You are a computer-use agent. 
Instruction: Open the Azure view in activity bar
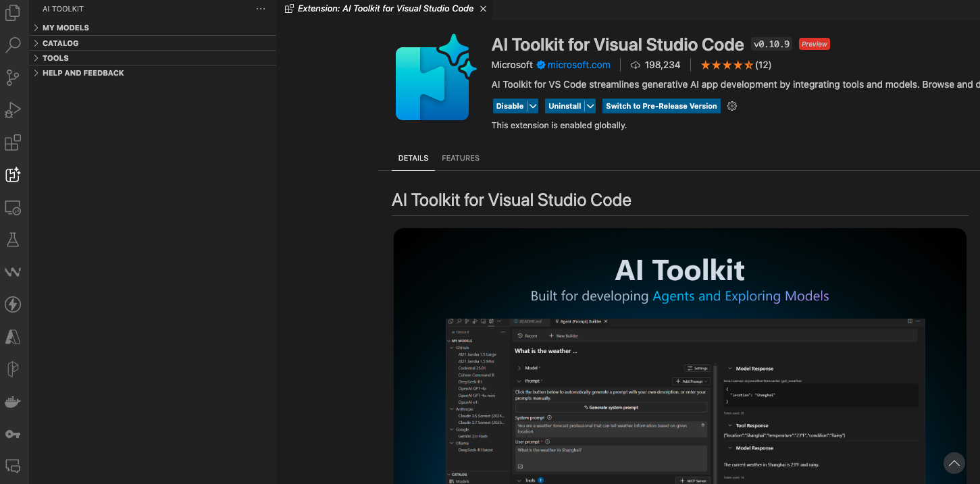pos(13,337)
